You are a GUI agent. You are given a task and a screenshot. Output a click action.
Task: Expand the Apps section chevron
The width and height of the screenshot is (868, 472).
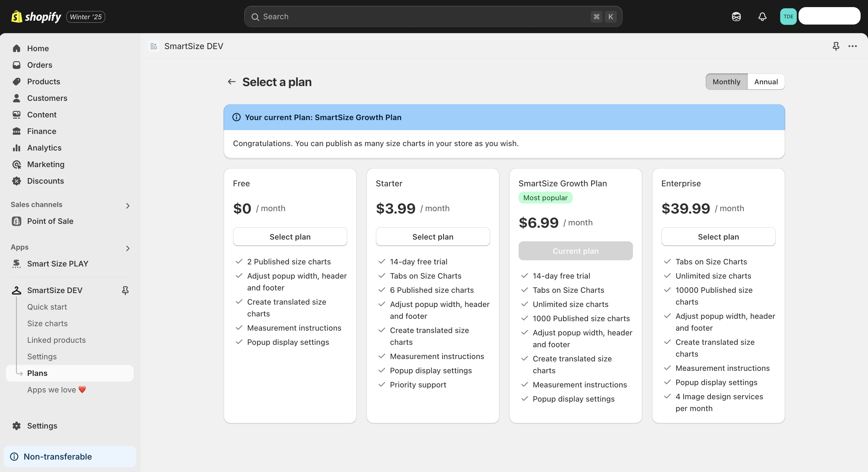click(128, 248)
